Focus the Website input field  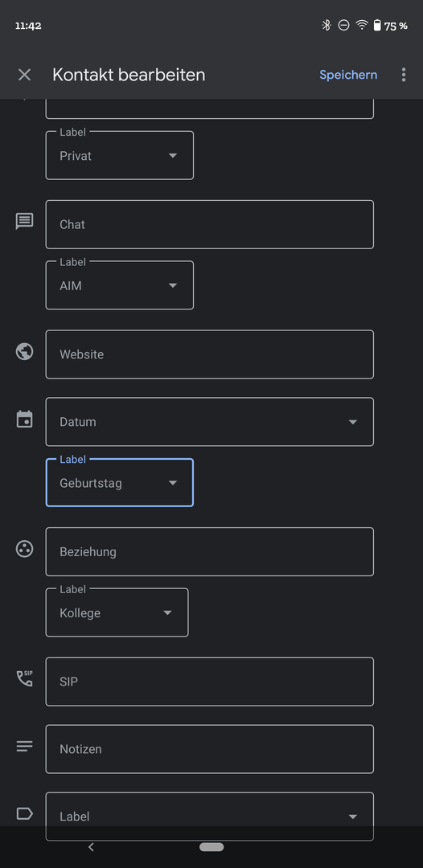pyautogui.click(x=209, y=354)
